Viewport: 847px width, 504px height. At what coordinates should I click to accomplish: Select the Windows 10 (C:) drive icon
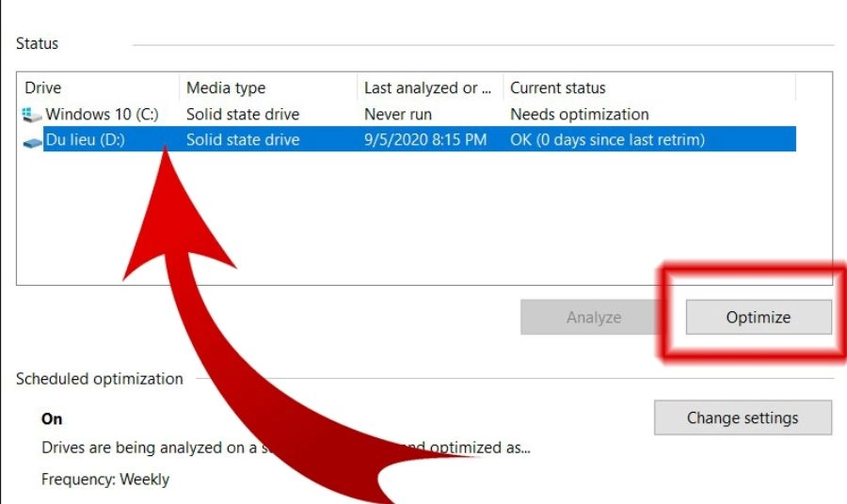pos(32,115)
